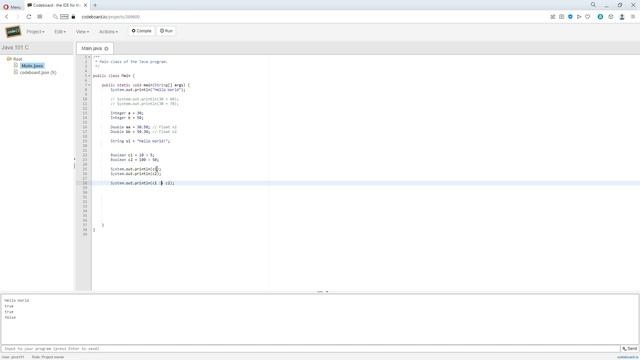Go forward in browser history
The width and height of the screenshot is (640, 360).
coord(17,17)
